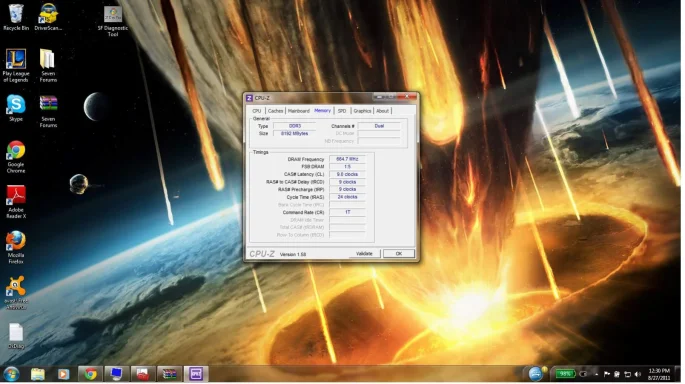Image resolution: width=685 pixels, height=384 pixels.
Task: Open the Action Center flag icon
Action: pos(606,374)
